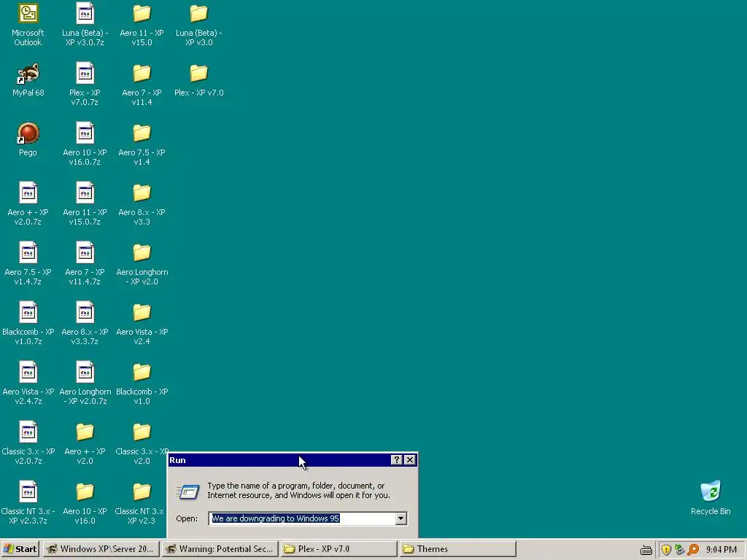Click the network connection tray icon
747x560 pixels.
(679, 550)
